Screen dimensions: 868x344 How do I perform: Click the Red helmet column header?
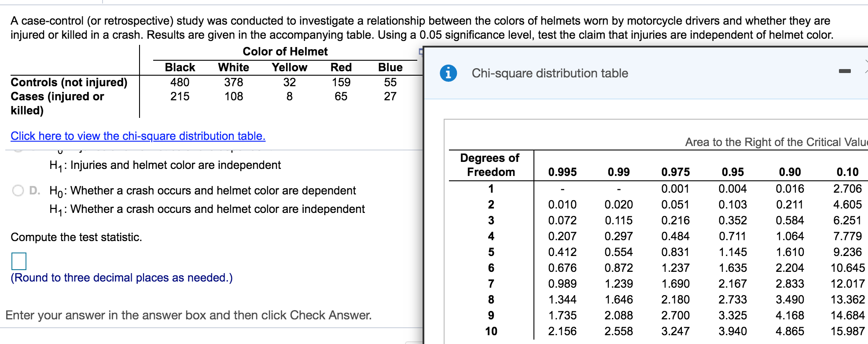(x=341, y=67)
